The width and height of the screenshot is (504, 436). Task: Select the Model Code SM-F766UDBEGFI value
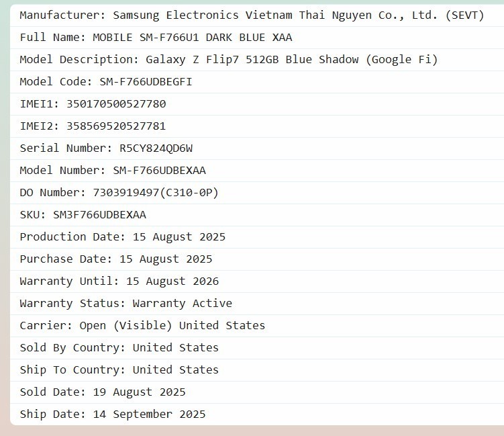tap(146, 82)
